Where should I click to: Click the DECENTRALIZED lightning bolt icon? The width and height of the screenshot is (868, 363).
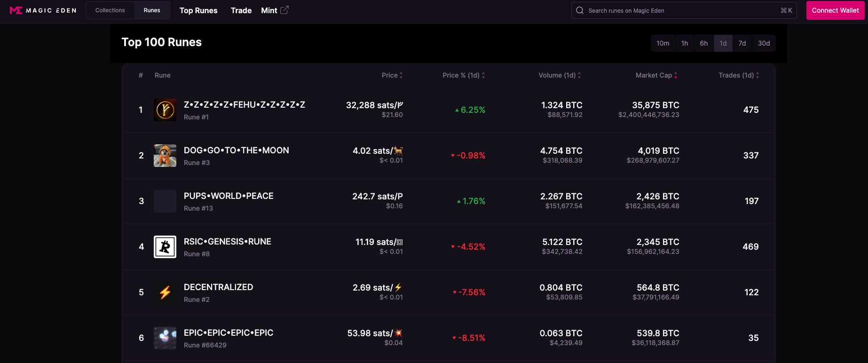pos(165,292)
